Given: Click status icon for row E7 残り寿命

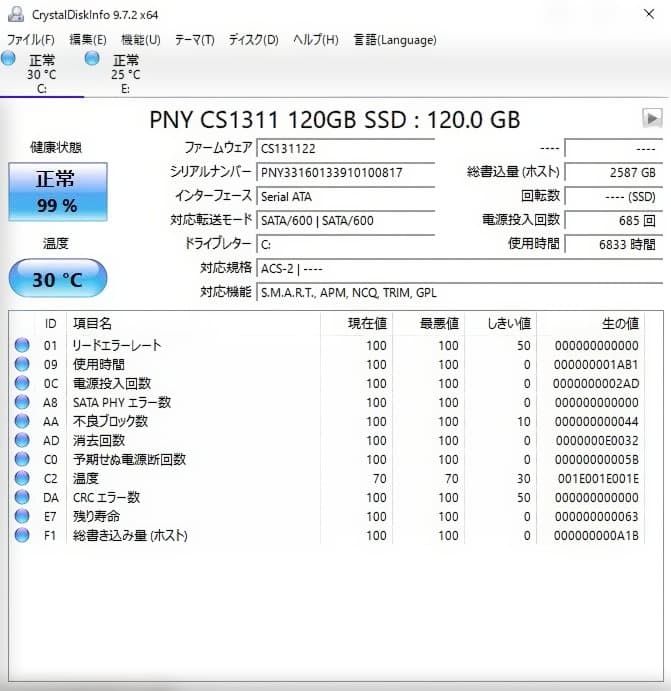Looking at the screenshot, I should click(x=22, y=516).
